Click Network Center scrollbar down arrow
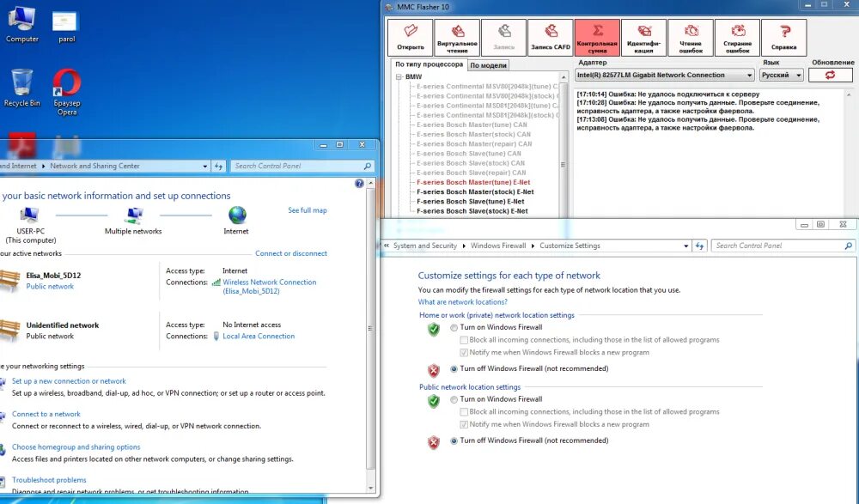Screen dimensions: 859x504 click(x=371, y=488)
